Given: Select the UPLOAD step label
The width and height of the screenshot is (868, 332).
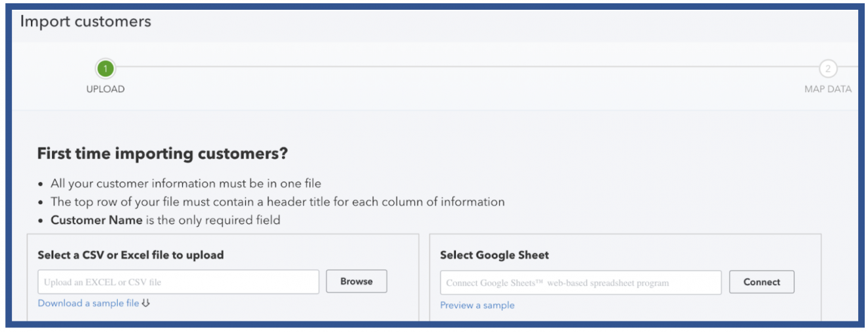Looking at the screenshot, I should 105,89.
